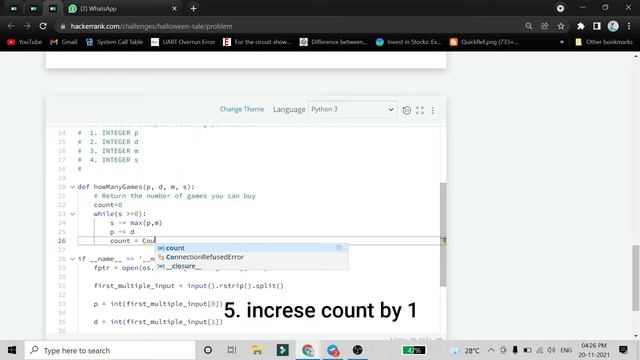Open Gmail bookmark
The width and height of the screenshot is (640, 360).
[x=64, y=42]
